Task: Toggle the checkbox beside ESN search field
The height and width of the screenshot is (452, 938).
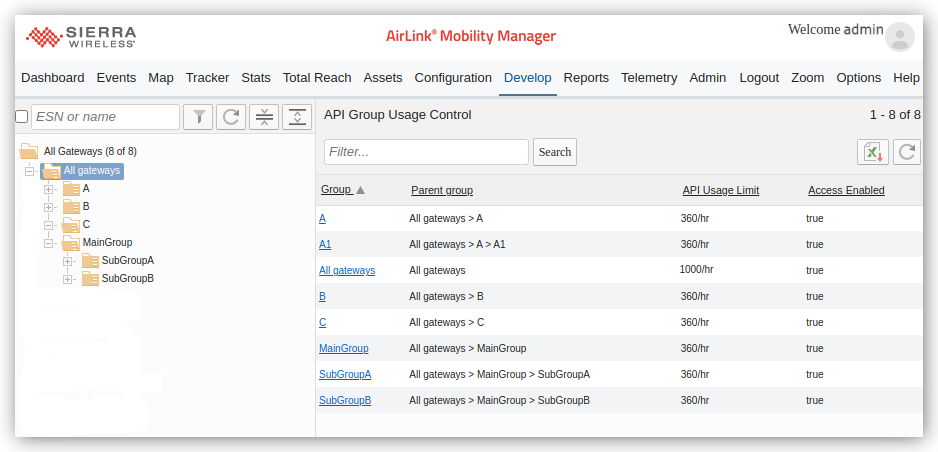Action: (22, 117)
